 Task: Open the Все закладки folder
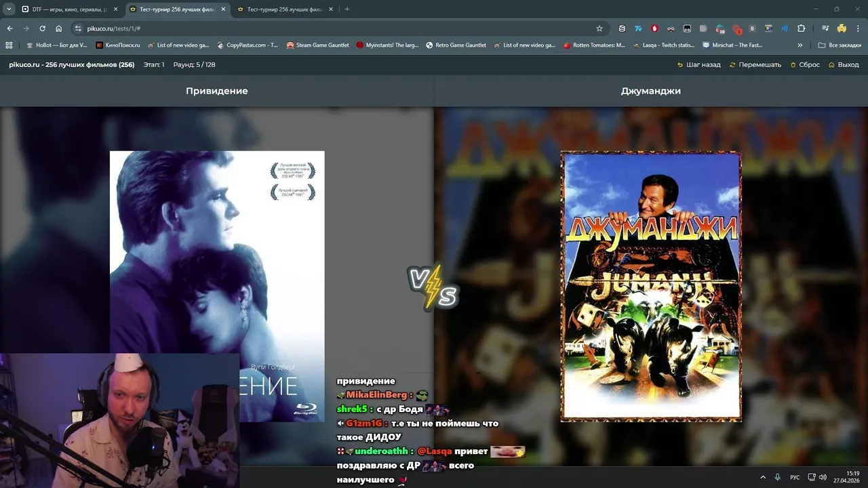pos(840,45)
